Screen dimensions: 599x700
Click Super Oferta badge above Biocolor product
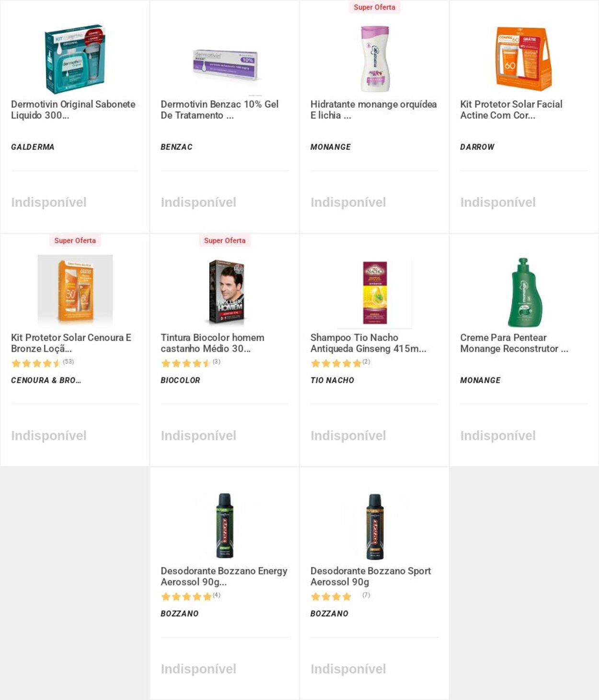coord(225,241)
